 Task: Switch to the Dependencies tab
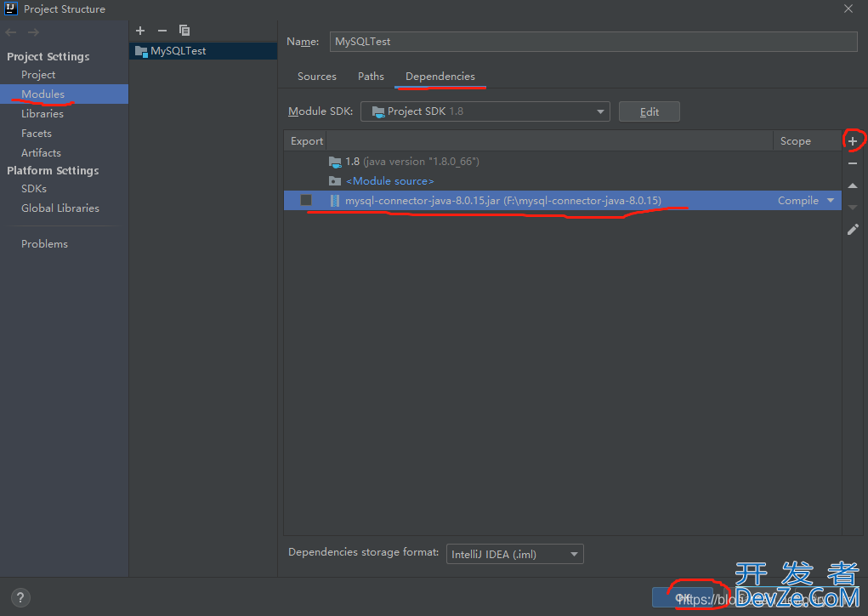pyautogui.click(x=440, y=77)
